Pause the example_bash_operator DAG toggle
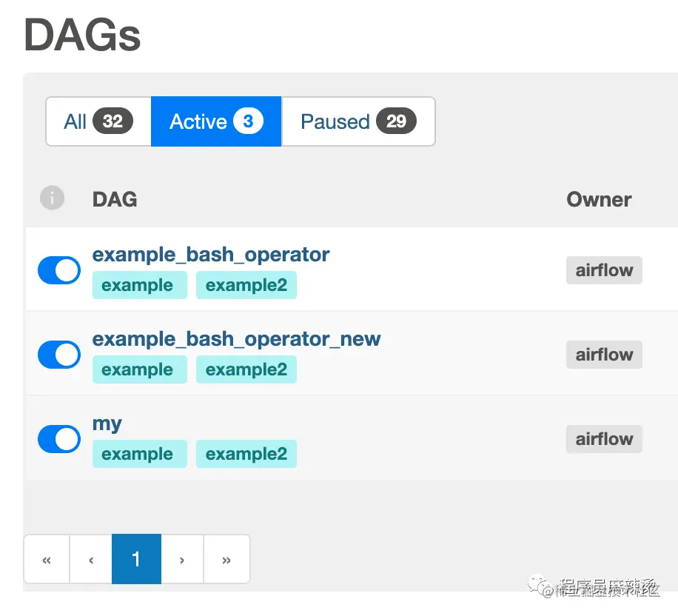Image resolution: width=678 pixels, height=616 pixels. click(x=59, y=270)
